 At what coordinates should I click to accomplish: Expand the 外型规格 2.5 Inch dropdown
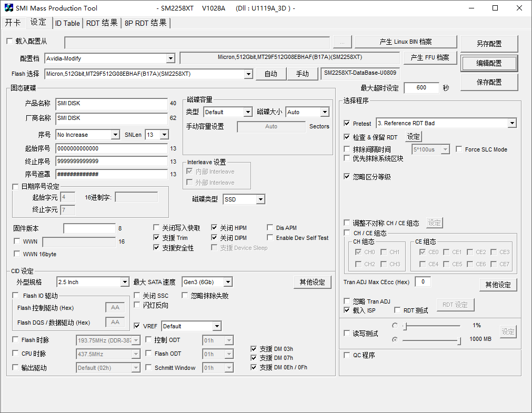pyautogui.click(x=124, y=283)
